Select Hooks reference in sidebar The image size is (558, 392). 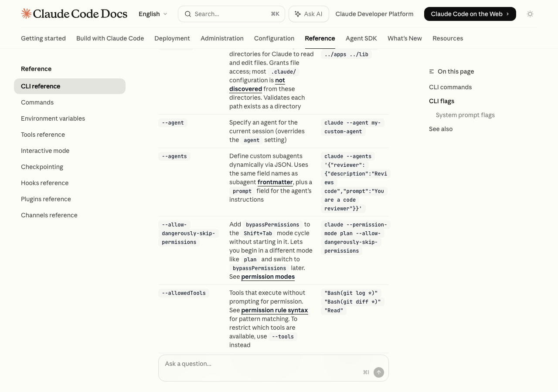[44, 183]
